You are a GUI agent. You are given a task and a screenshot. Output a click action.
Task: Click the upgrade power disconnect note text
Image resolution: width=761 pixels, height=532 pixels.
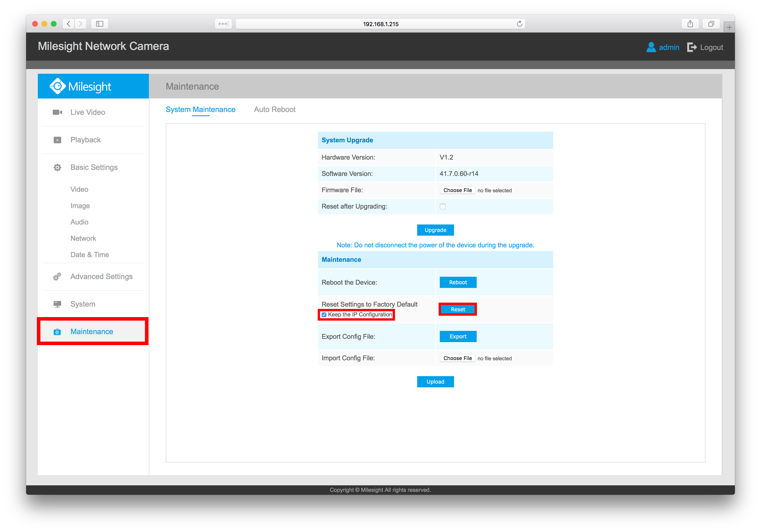pos(435,245)
